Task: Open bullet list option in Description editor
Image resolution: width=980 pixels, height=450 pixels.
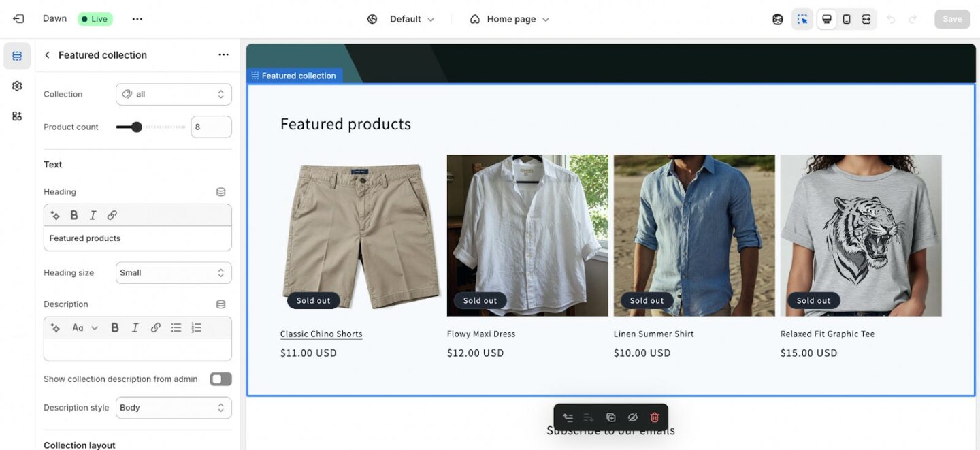Action: point(176,327)
